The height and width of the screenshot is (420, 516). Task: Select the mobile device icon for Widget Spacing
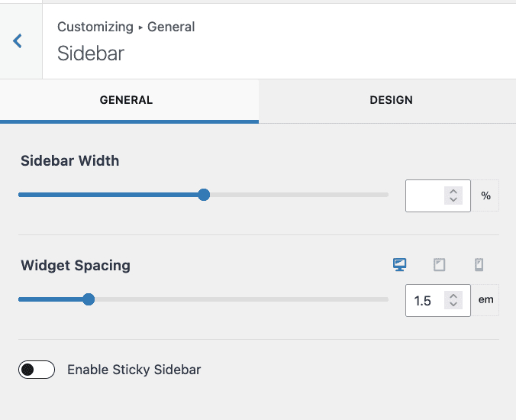coord(479,265)
